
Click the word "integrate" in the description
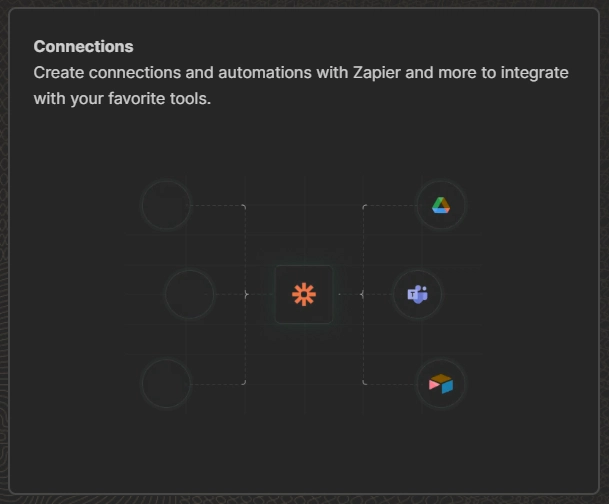[534, 73]
